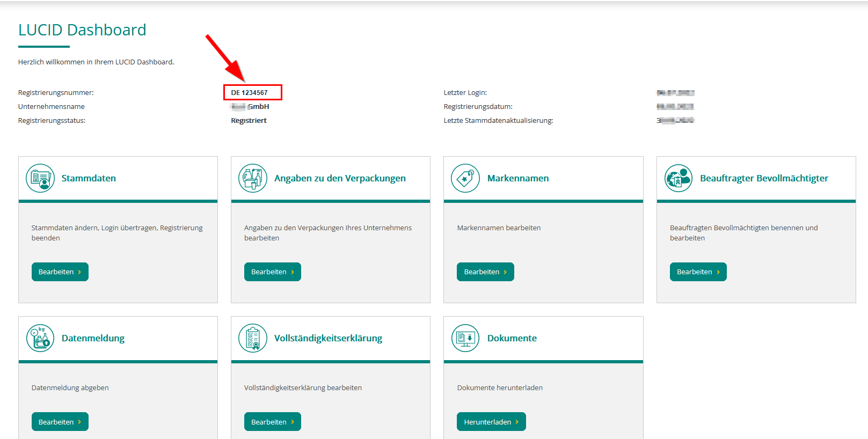Open Bearbeiten under Angaben zu den Verpackungen

[273, 272]
